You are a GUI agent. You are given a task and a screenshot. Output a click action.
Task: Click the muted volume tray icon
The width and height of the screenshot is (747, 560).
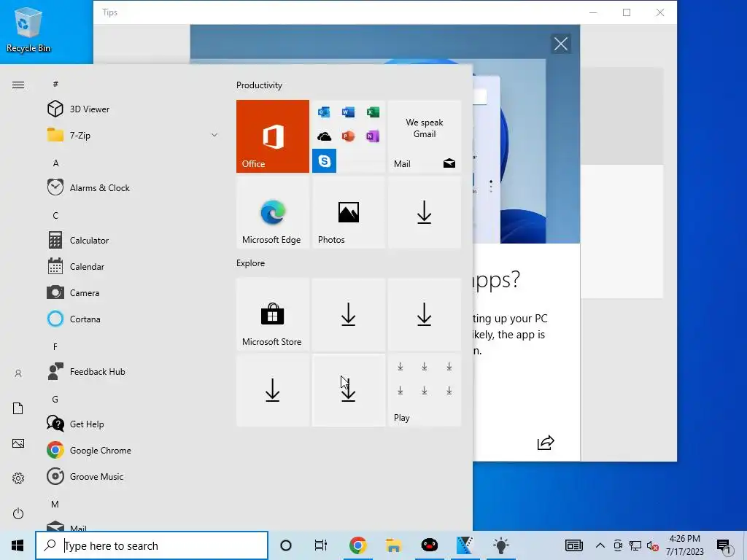click(x=653, y=545)
